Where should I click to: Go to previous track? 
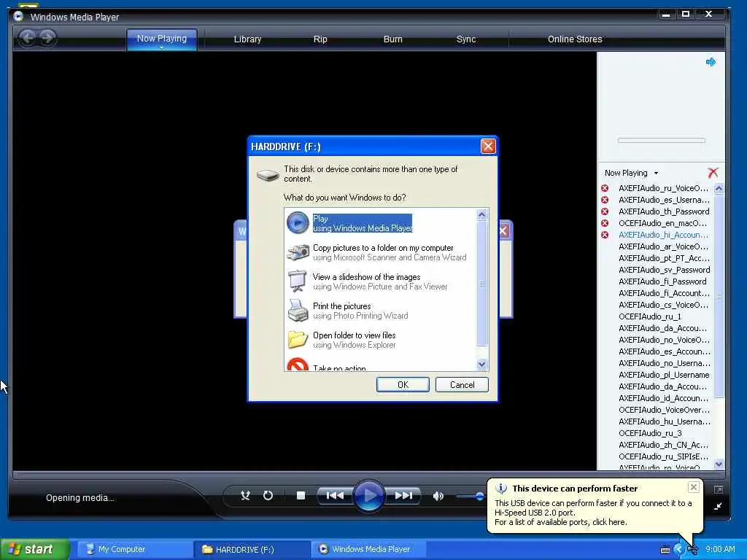pyautogui.click(x=335, y=496)
